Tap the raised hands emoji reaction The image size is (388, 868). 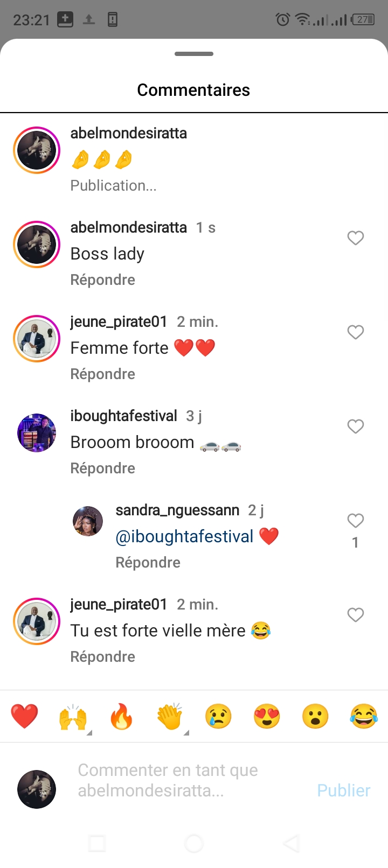click(x=73, y=717)
